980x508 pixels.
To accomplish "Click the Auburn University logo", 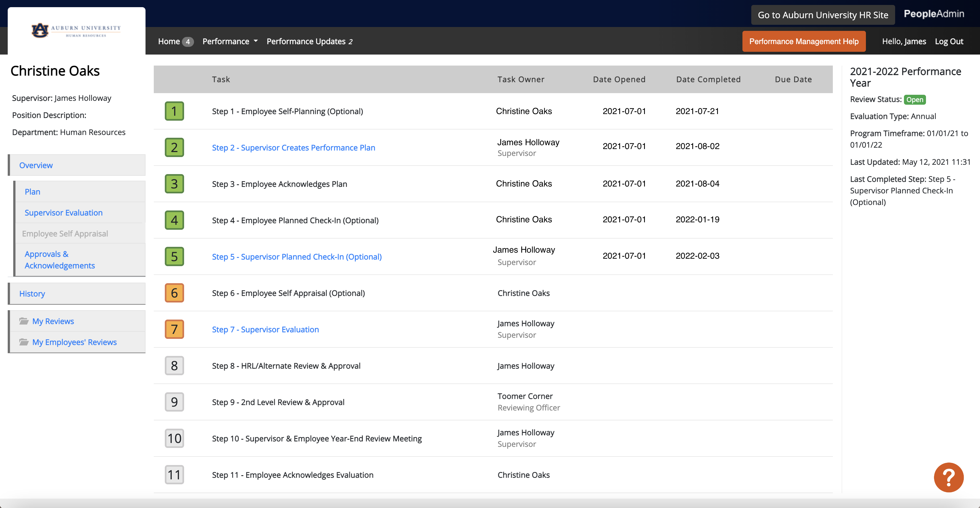I will click(x=76, y=30).
